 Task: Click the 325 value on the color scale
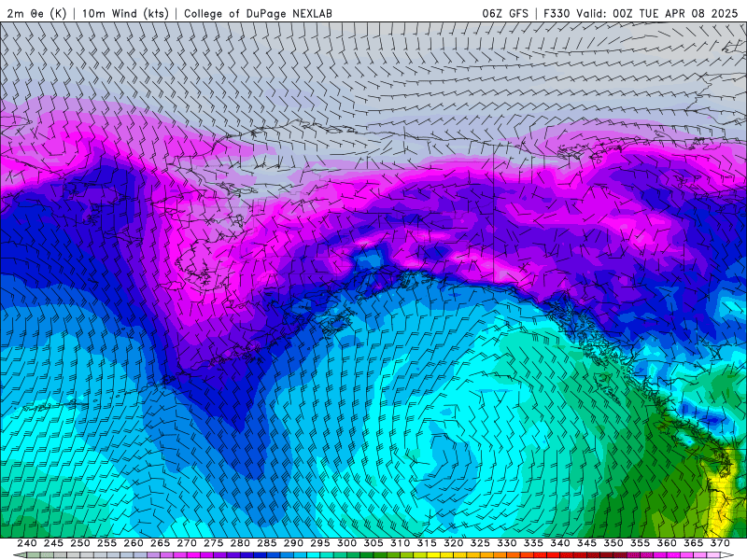480,543
